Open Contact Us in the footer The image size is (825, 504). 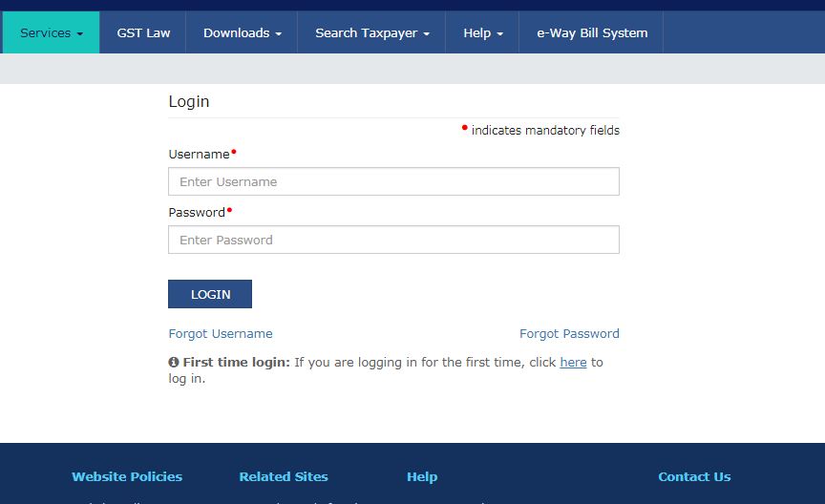694,476
